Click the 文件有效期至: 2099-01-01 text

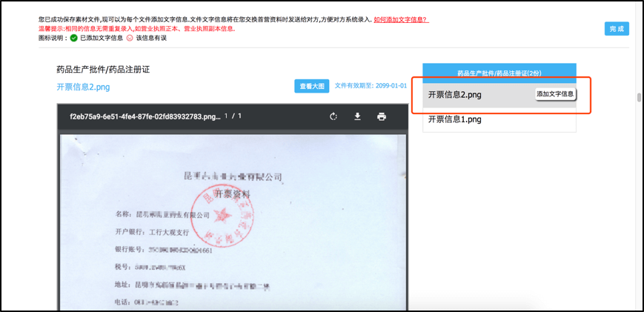[371, 86]
